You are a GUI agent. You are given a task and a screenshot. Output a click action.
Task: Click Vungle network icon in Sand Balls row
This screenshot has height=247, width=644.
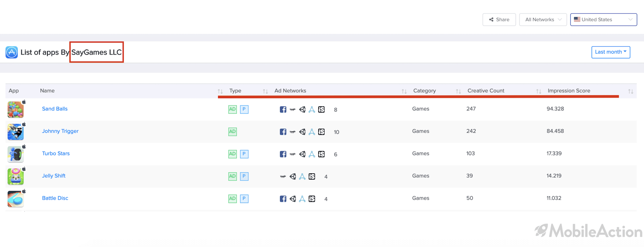pyautogui.click(x=293, y=109)
